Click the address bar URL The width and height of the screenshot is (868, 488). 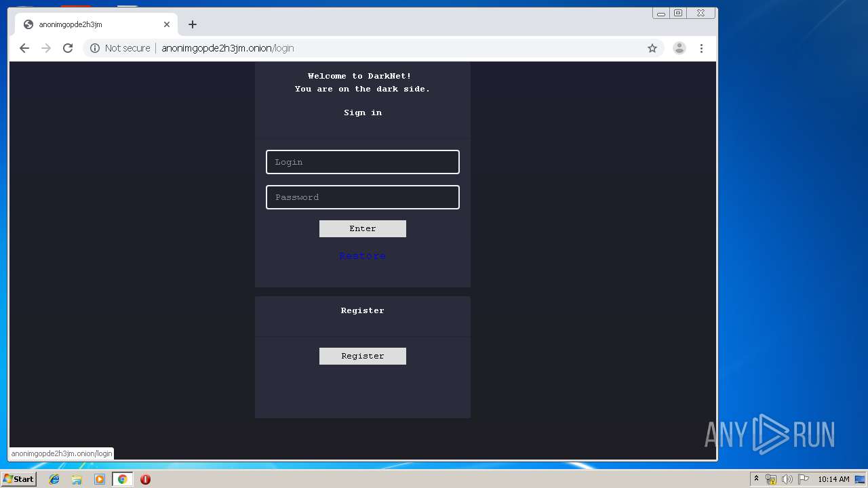pos(227,48)
